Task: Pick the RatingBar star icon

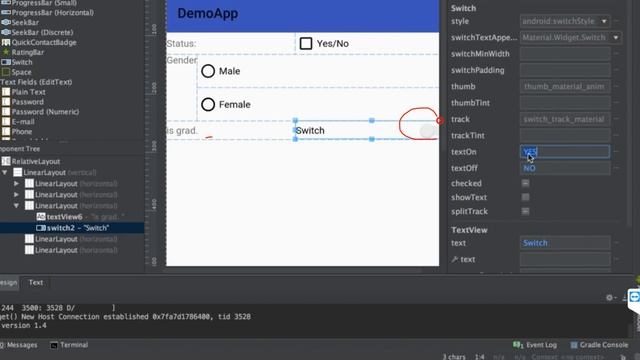Action: tap(6, 52)
